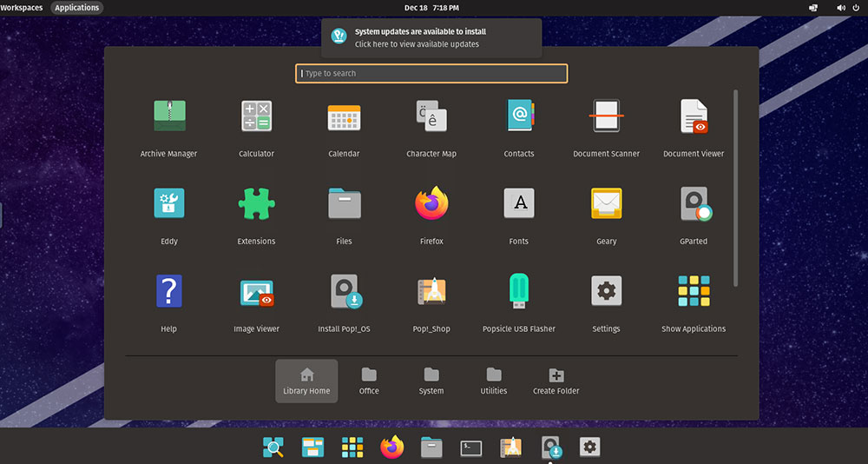Open the power menu icon
The image size is (868, 464).
tap(856, 8)
